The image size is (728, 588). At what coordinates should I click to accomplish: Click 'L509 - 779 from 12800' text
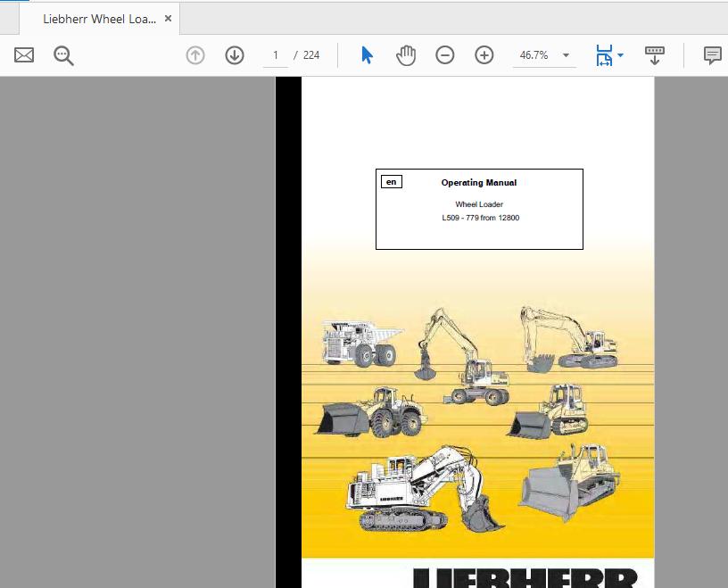click(x=481, y=218)
